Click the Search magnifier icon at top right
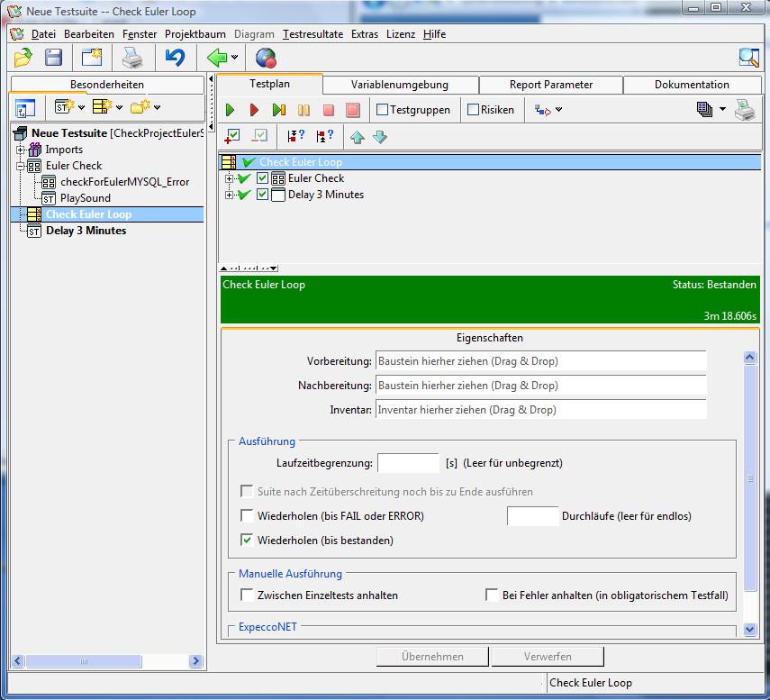 (748, 59)
